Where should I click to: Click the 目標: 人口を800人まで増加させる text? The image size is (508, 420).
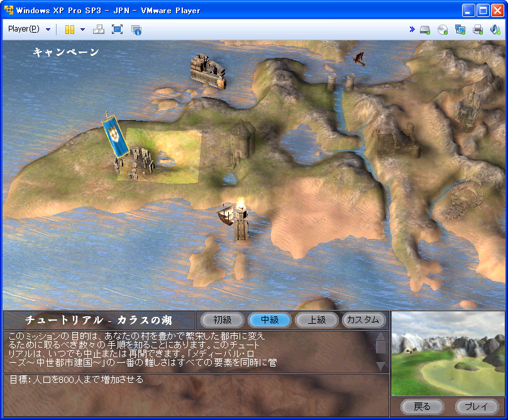[77, 380]
